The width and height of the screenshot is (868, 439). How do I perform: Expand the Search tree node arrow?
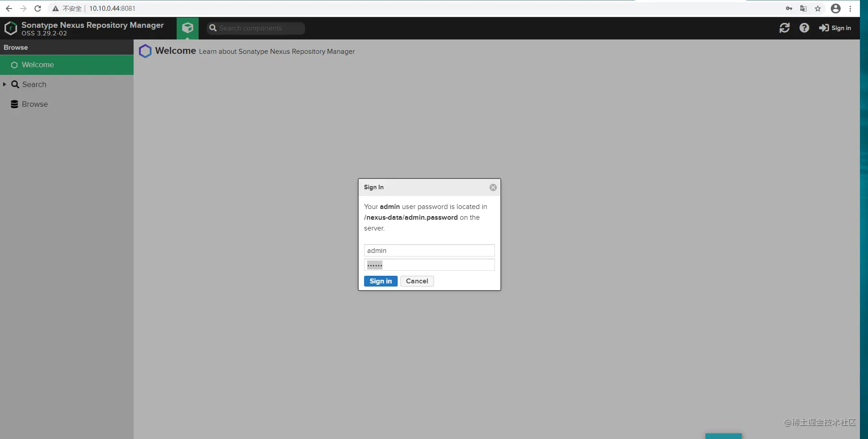4,84
